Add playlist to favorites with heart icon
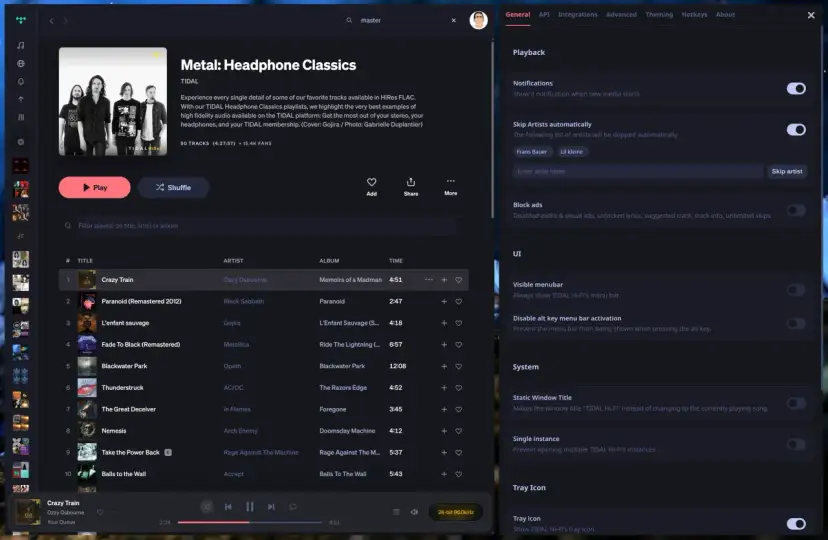The image size is (828, 540). pos(372,186)
